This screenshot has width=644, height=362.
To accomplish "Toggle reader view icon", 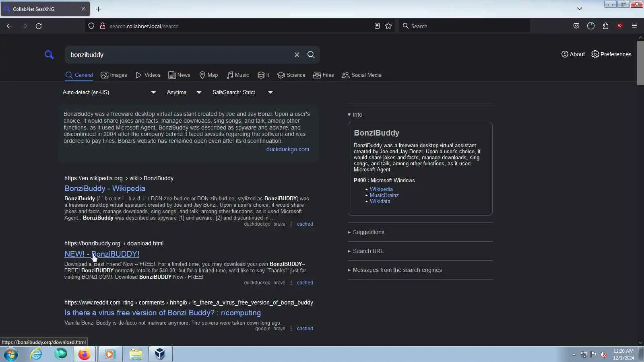I will coord(377,26).
